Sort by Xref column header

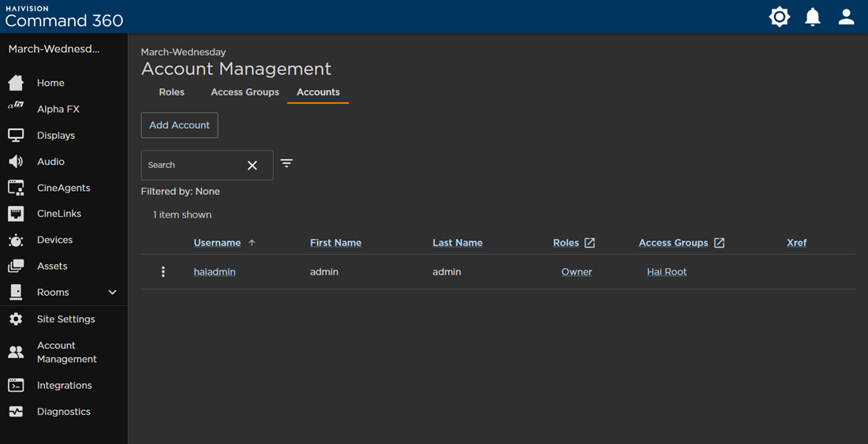797,243
